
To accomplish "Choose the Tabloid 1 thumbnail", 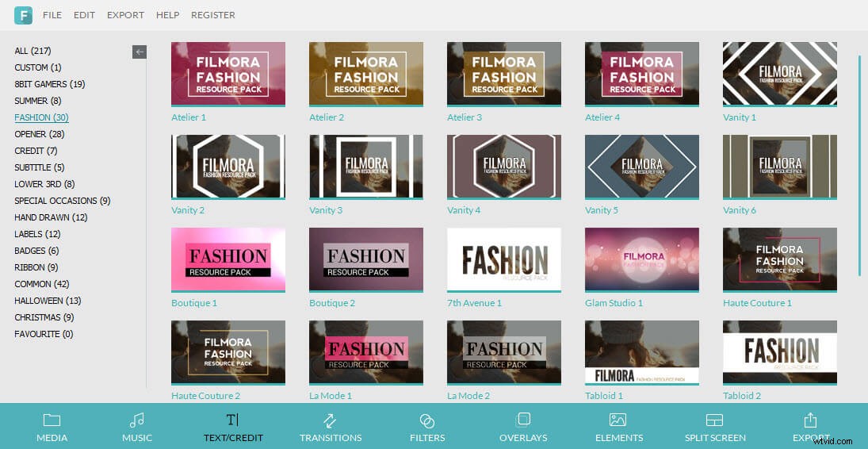I will 641,352.
